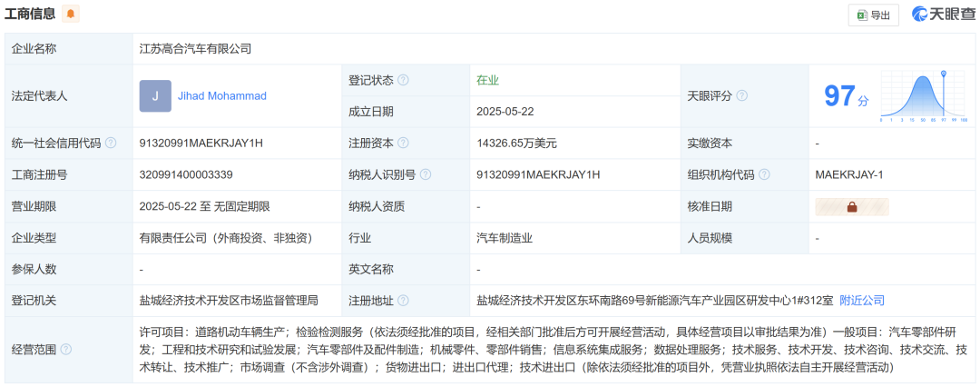Open the 附近公司 nearby companies link
This screenshot has height=387, width=980.
861,301
